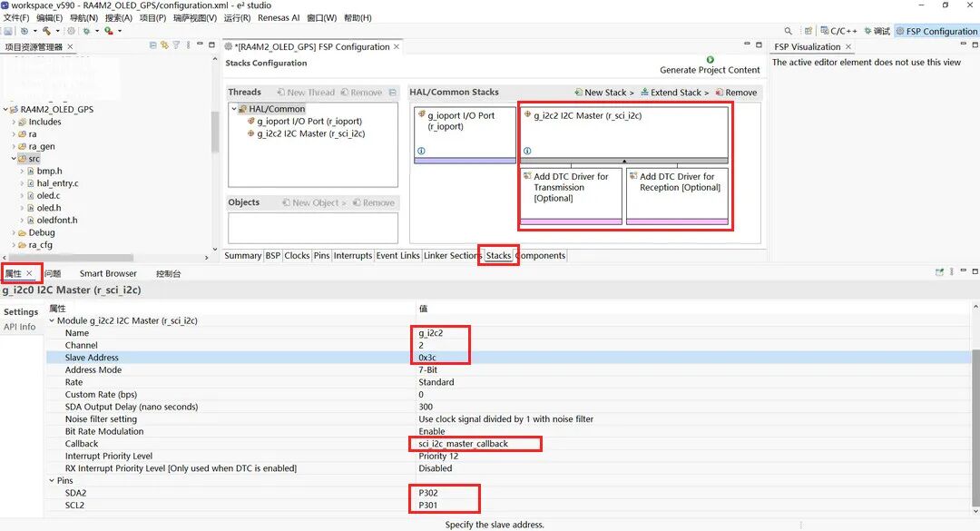The width and height of the screenshot is (980, 531).
Task: Click the Slave Address value 0x3c
Action: pos(427,358)
